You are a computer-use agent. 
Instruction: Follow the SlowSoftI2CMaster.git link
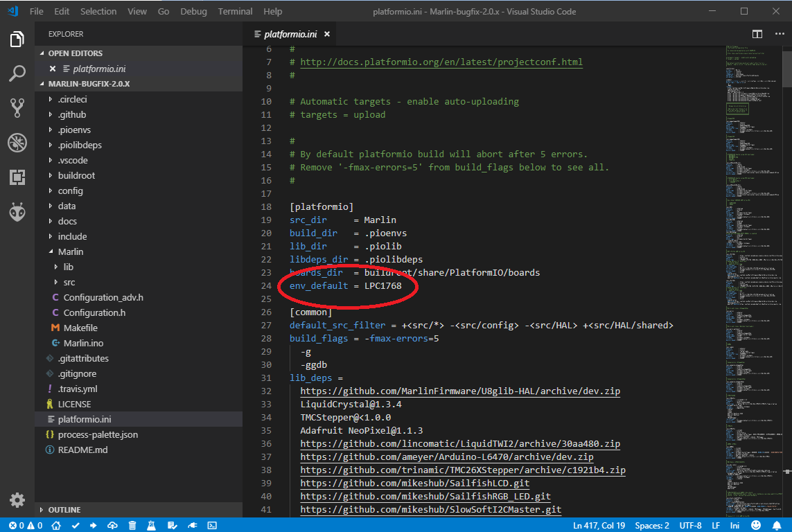[x=431, y=509]
